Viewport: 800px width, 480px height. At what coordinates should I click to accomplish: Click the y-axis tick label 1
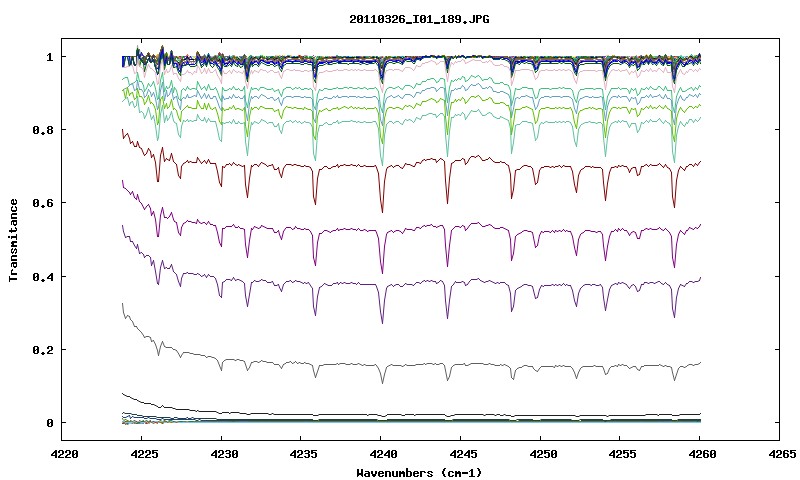49,57
